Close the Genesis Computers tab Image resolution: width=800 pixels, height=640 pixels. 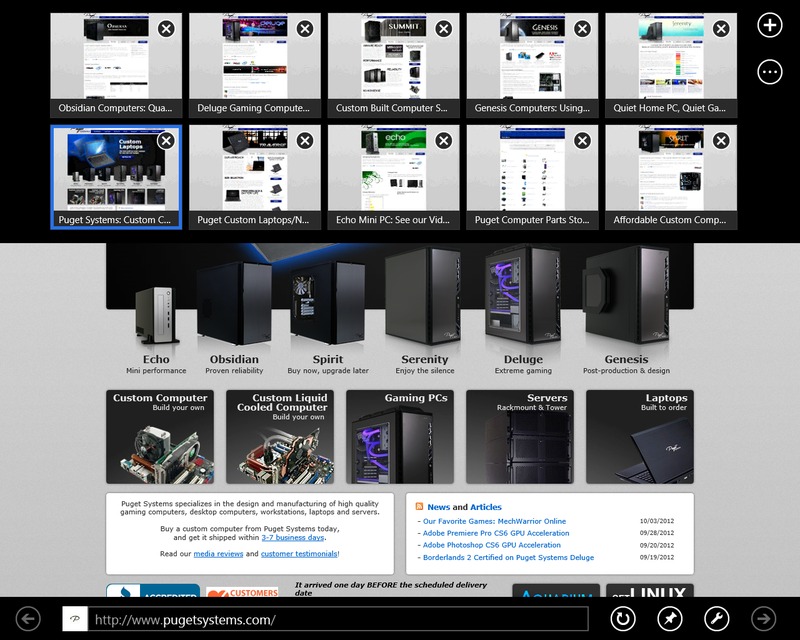pos(582,29)
